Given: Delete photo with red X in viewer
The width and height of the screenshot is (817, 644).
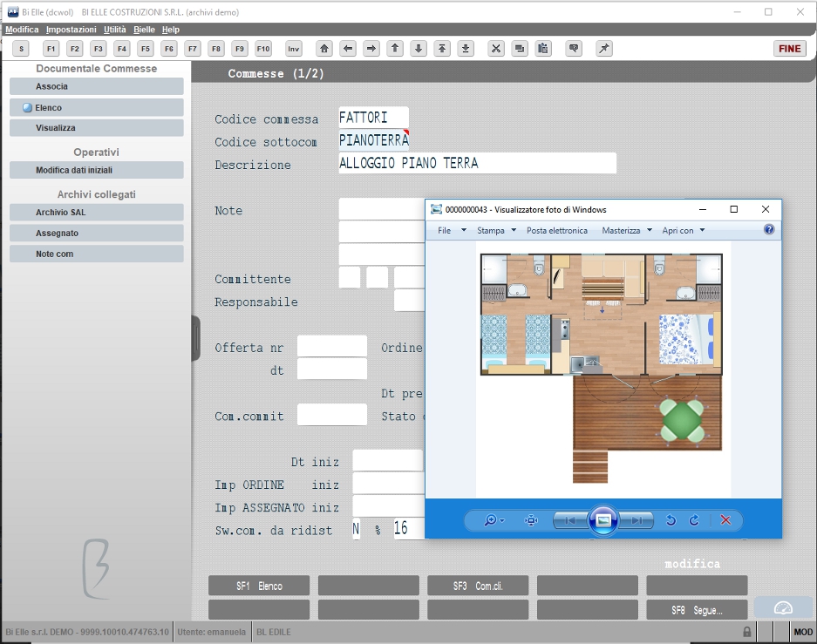Looking at the screenshot, I should point(725,520).
